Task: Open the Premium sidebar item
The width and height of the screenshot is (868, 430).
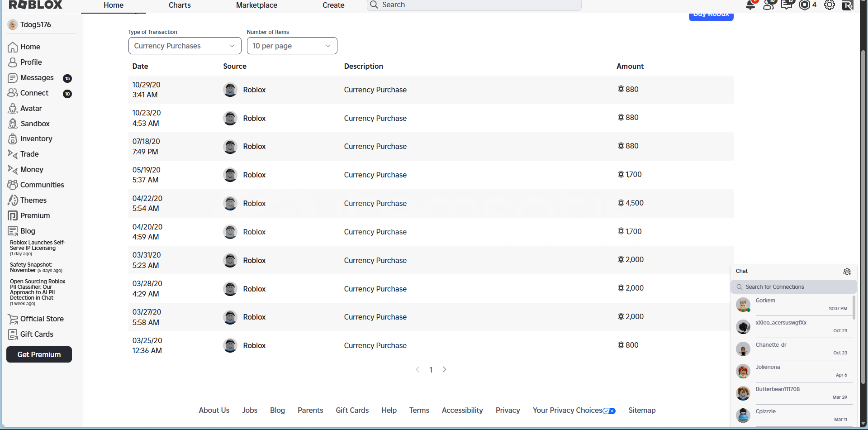Action: 28,215
